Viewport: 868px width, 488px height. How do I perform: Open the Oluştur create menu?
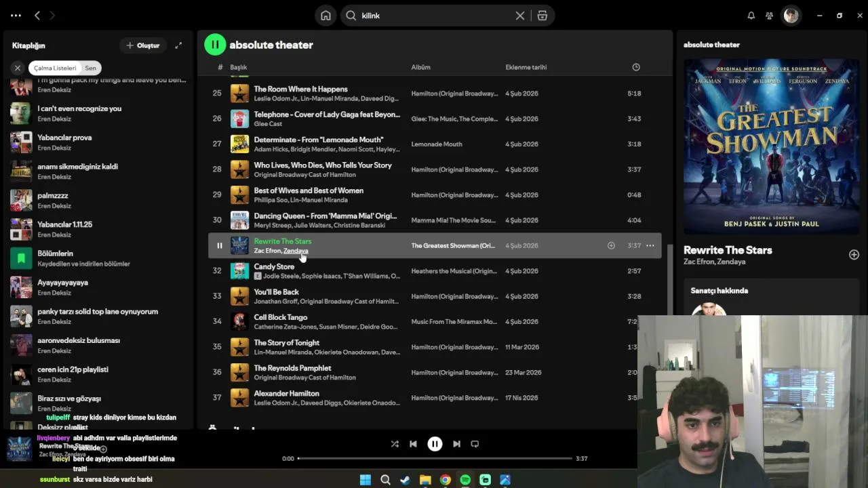tap(143, 45)
